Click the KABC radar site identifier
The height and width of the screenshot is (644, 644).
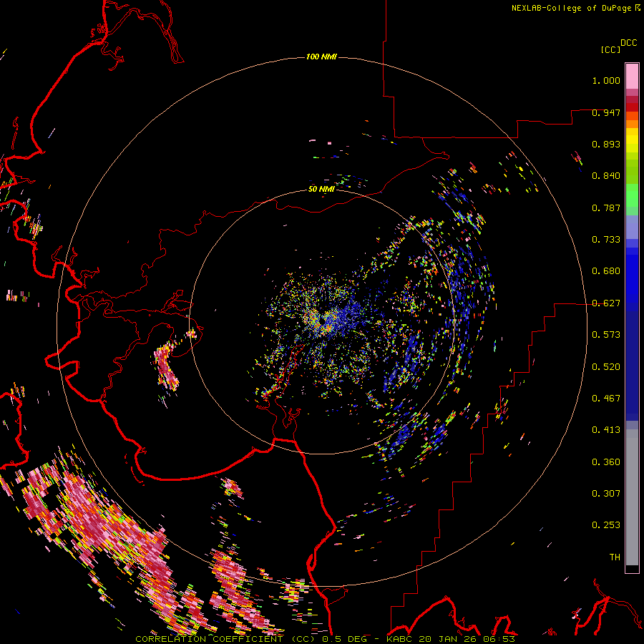click(399, 639)
